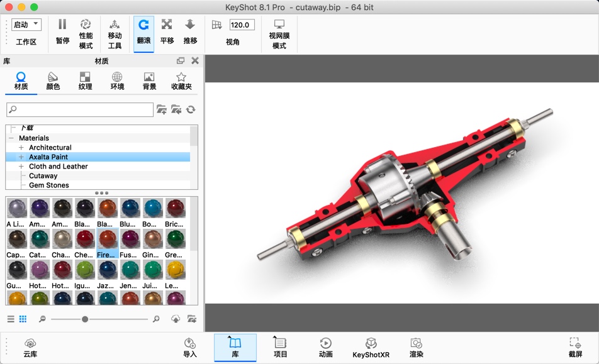
Task: Toggle 视网膜模式 retina mode
Action: click(x=279, y=34)
